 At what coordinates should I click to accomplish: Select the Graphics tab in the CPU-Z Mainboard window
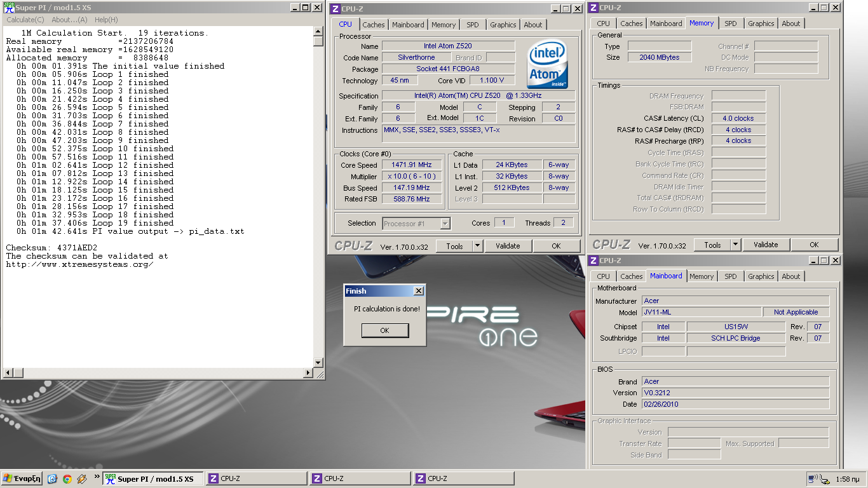tap(761, 276)
